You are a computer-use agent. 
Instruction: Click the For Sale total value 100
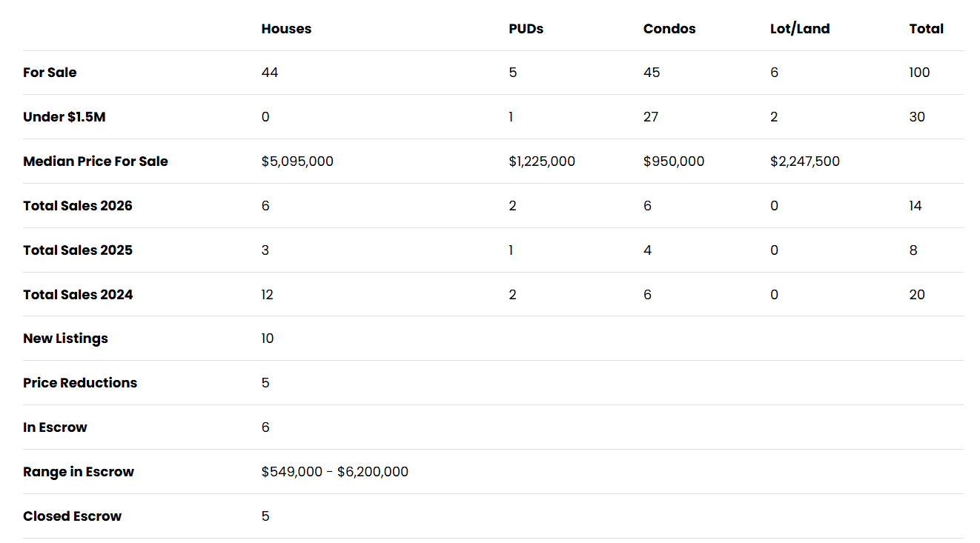click(x=919, y=73)
